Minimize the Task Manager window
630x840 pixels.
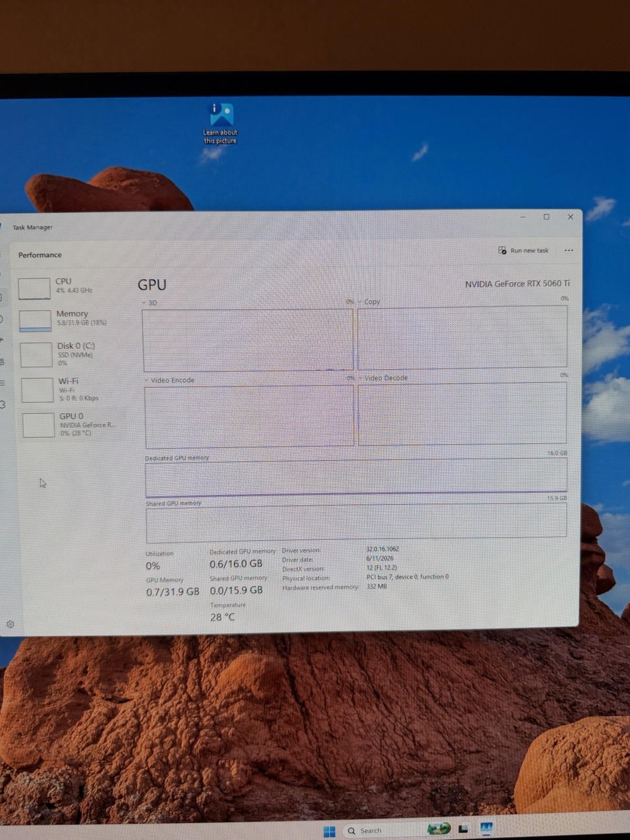(x=523, y=217)
